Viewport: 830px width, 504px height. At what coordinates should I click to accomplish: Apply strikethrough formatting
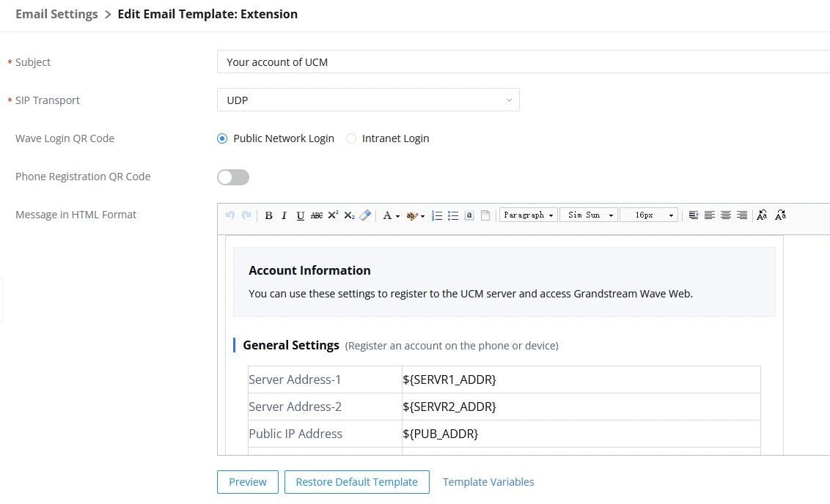click(317, 215)
